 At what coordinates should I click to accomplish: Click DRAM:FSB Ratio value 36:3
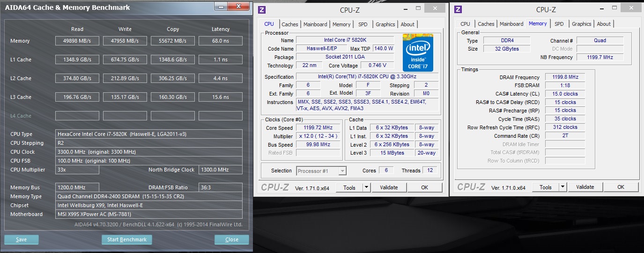(221, 187)
